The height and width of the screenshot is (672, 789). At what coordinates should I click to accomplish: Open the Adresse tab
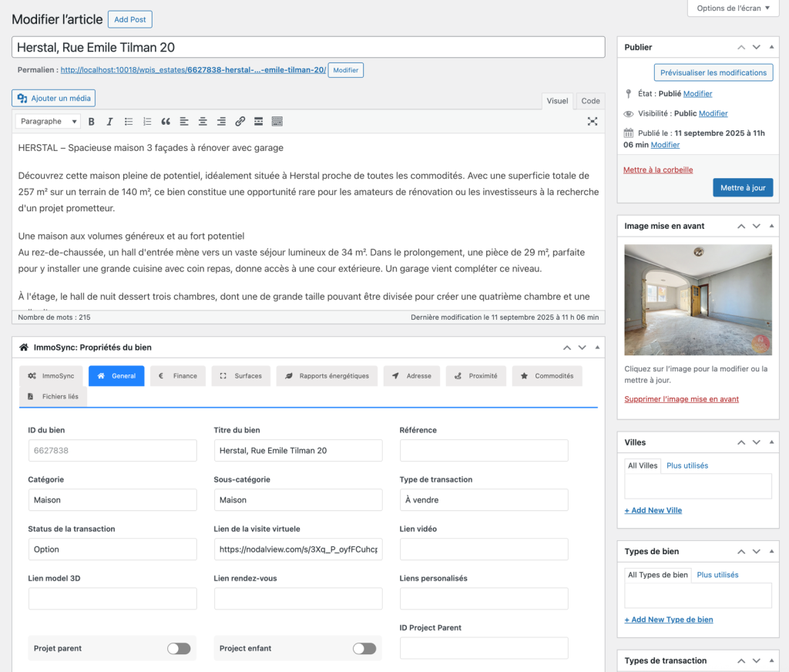pyautogui.click(x=411, y=376)
